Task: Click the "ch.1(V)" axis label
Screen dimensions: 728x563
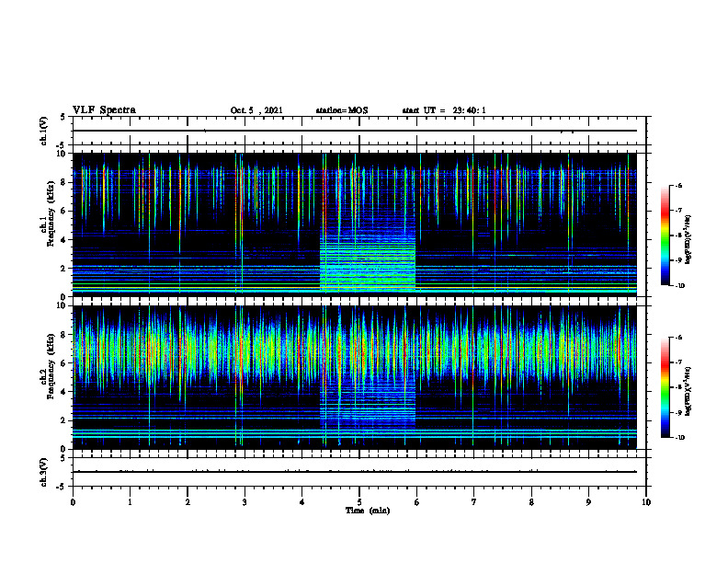Action: 43,131
